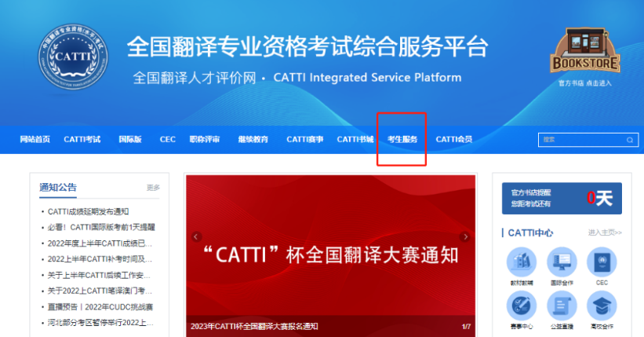Image resolution: width=644 pixels, height=337 pixels.
Task: Click the 1/7 slide counter
Action: (x=466, y=327)
